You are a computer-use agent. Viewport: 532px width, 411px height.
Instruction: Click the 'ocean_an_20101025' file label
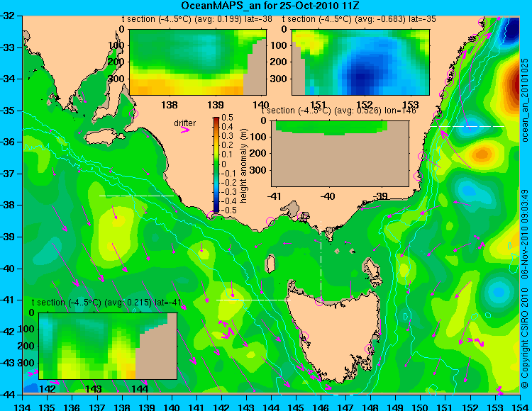[x=524, y=100]
